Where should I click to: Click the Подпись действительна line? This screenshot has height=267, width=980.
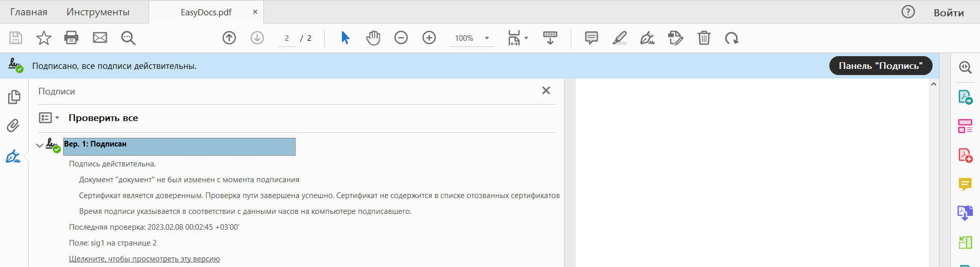tap(112, 164)
